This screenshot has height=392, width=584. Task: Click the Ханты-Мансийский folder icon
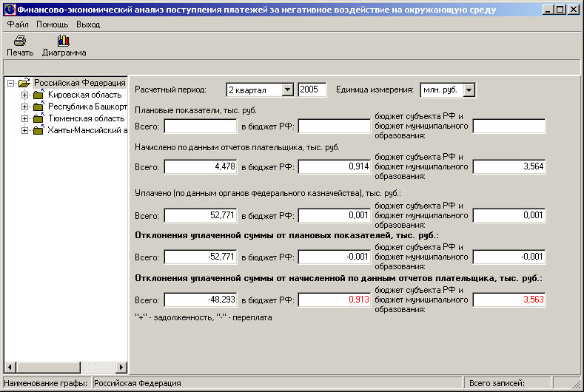pos(38,130)
